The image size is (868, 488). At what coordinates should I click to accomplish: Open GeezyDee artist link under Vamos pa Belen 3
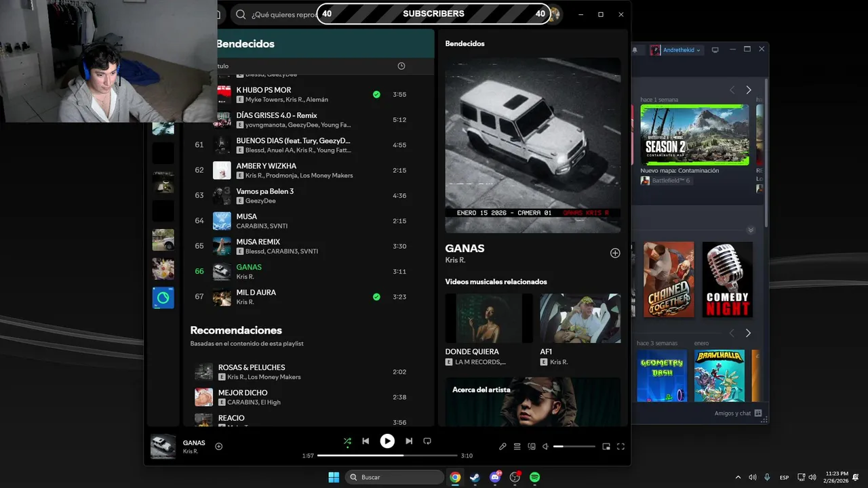tap(260, 201)
